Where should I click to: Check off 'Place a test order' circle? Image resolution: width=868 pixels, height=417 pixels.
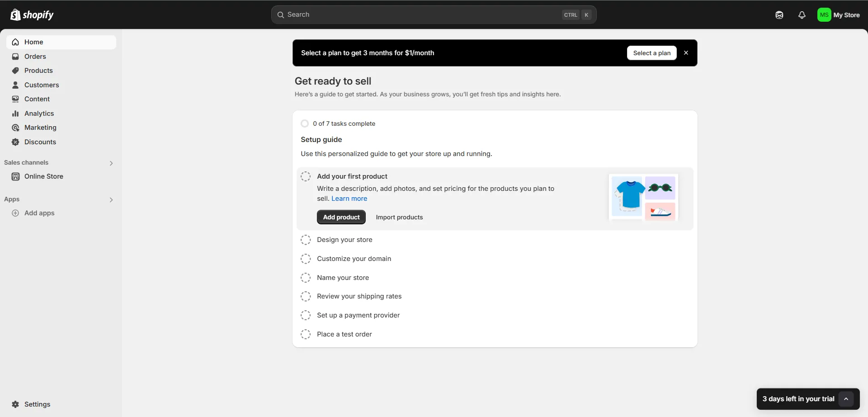coord(306,334)
